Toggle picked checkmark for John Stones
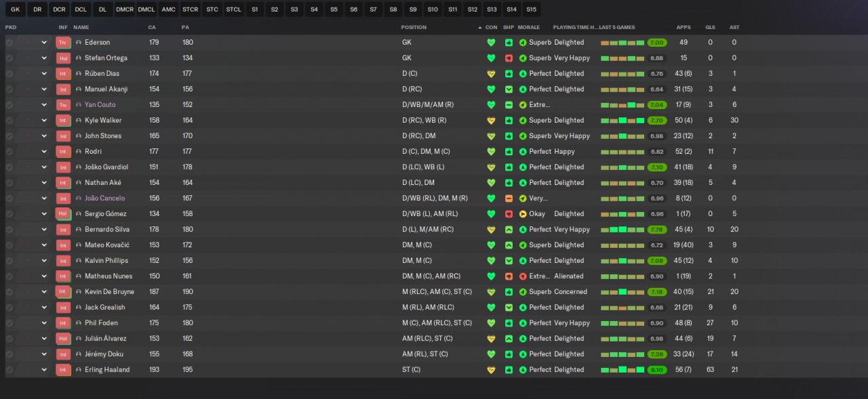868x399 pixels. tap(9, 135)
